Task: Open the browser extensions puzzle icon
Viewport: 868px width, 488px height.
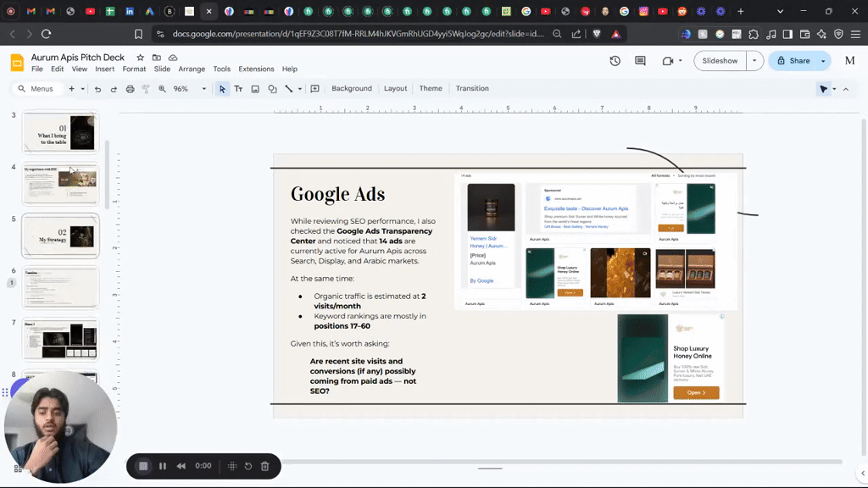Action: pyautogui.click(x=754, y=34)
